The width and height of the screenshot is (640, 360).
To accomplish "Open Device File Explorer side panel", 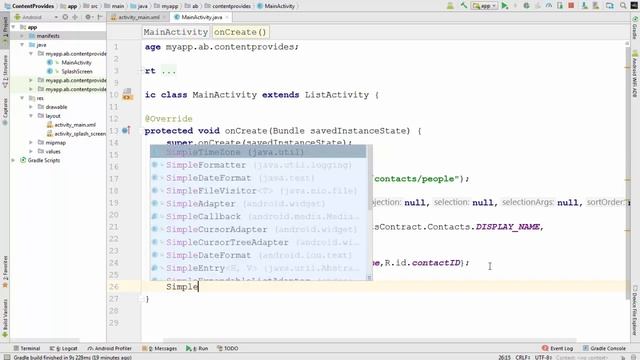I will pyautogui.click(x=635, y=310).
